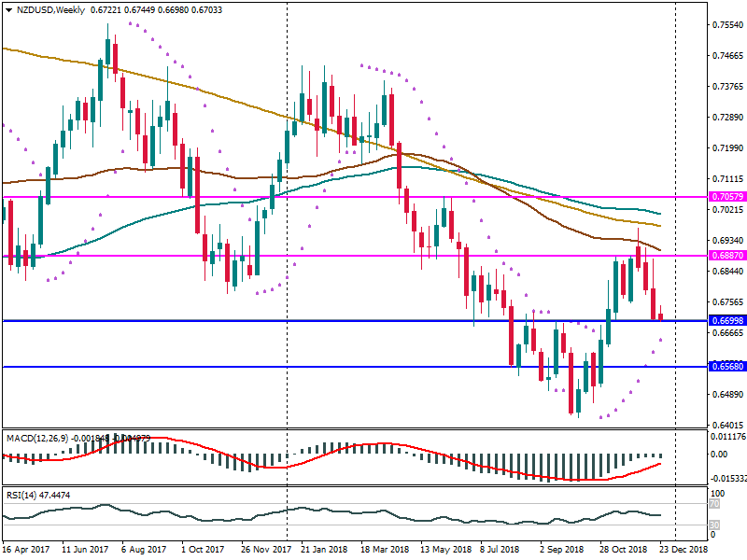Click the 16 Apr 2017 date label
This screenshot has height=560, width=747.
coord(26,551)
